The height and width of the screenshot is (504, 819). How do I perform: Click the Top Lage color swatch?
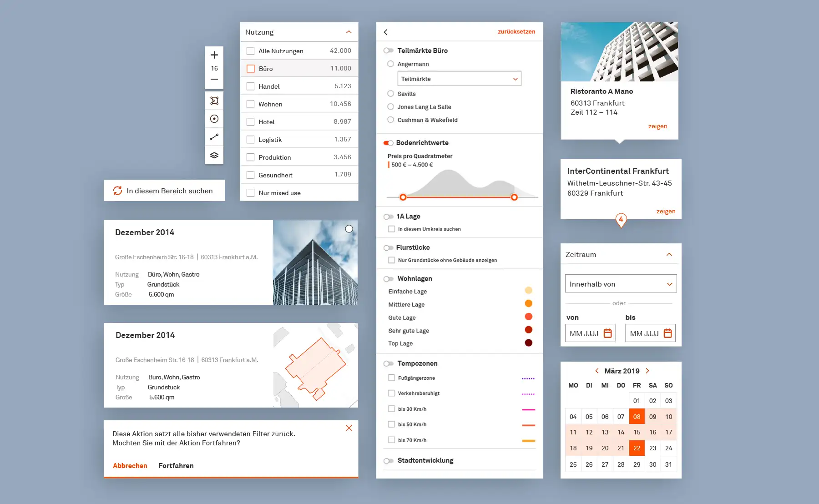pos(528,343)
